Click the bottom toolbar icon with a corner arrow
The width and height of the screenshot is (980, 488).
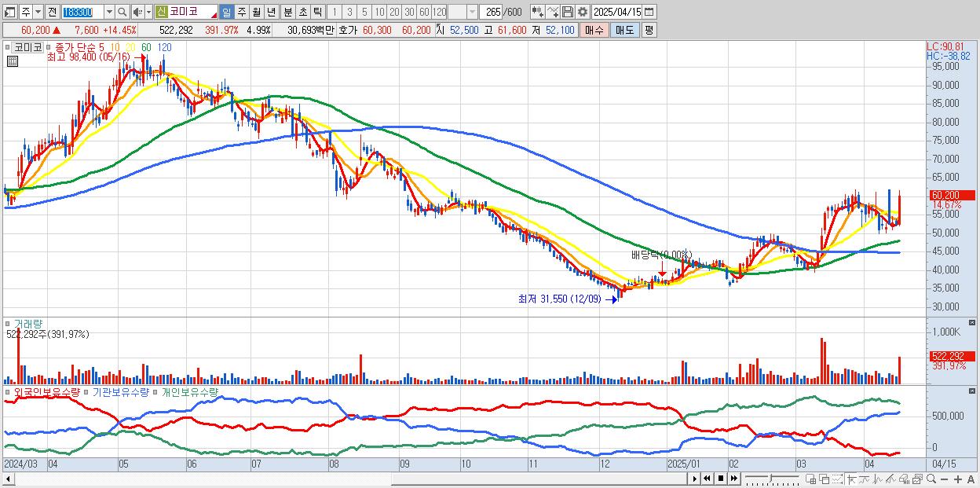(851, 479)
